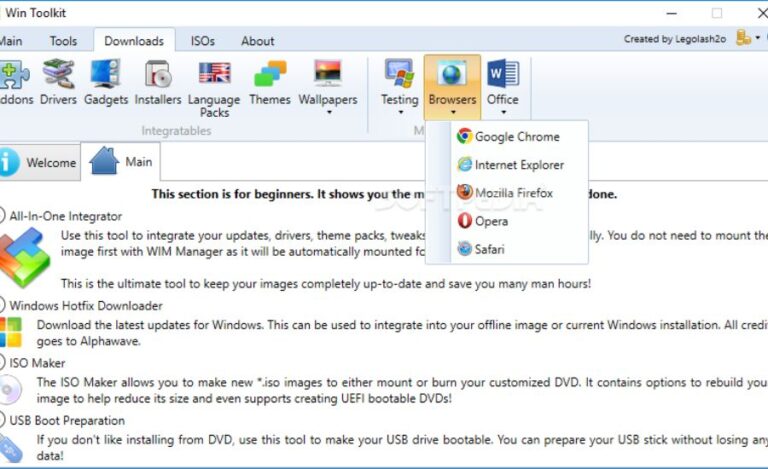Launch the All-In-One Integrator tool
The image size is (768, 469).
coord(65,215)
